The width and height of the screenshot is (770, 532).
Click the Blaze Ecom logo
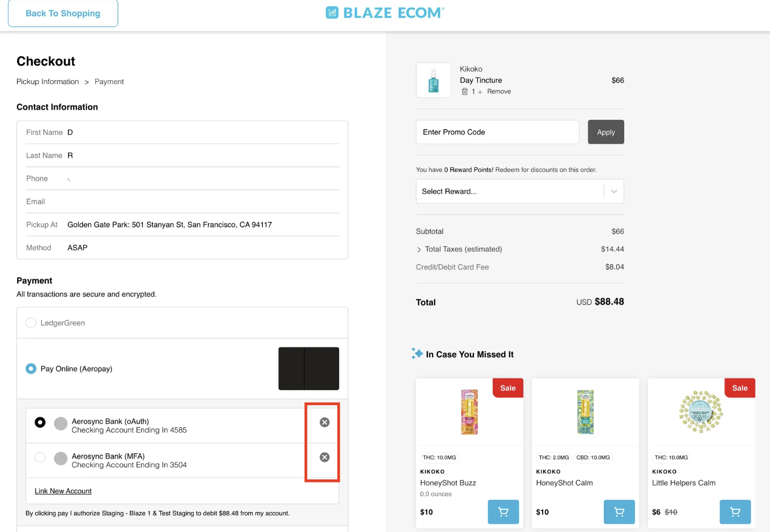tap(385, 13)
